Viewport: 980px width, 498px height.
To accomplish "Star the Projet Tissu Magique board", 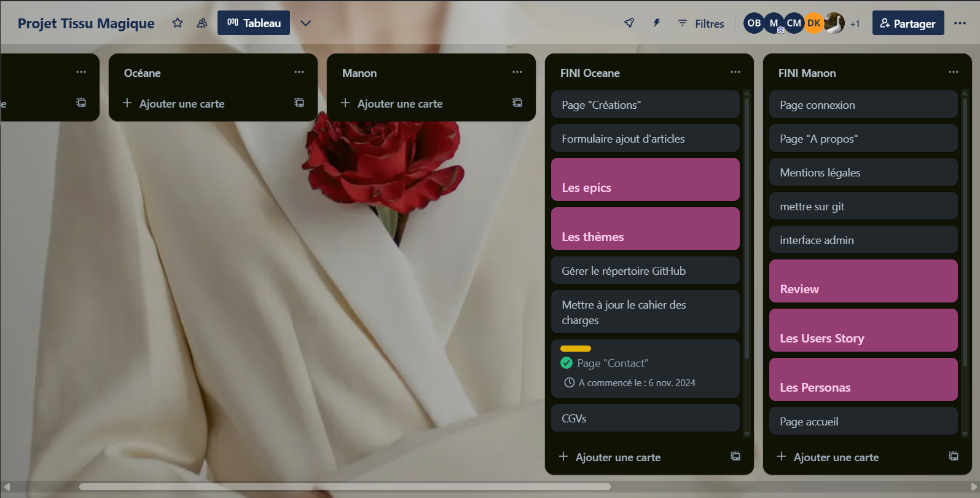I will [x=178, y=23].
